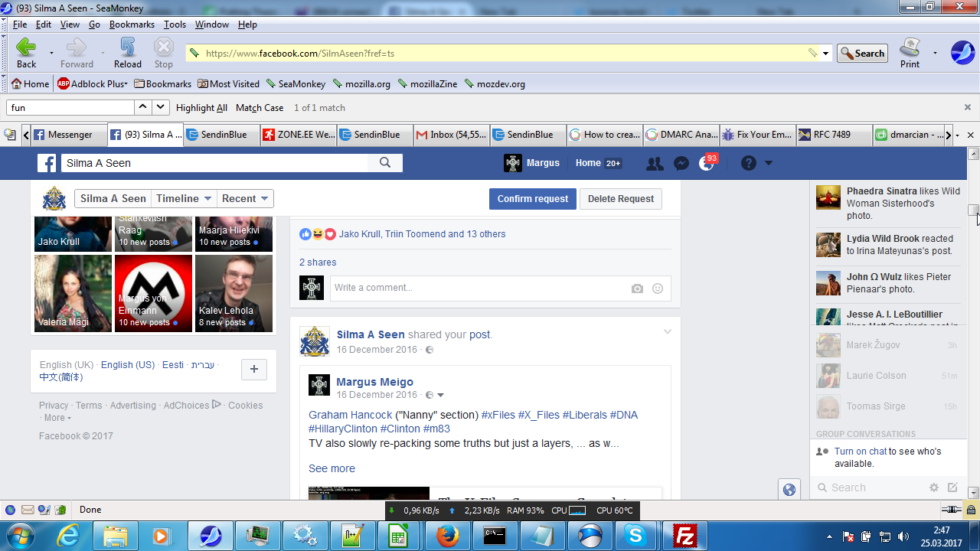
Task: Click Delete Request button
Action: (x=621, y=199)
